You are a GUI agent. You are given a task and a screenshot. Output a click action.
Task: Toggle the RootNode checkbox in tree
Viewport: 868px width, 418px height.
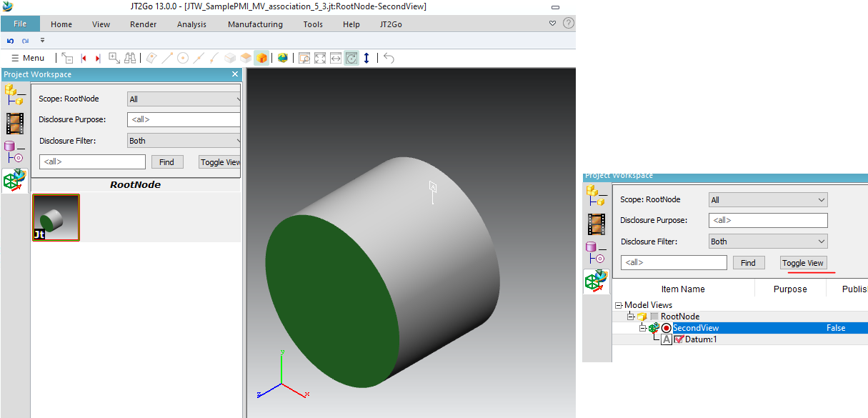[654, 317]
